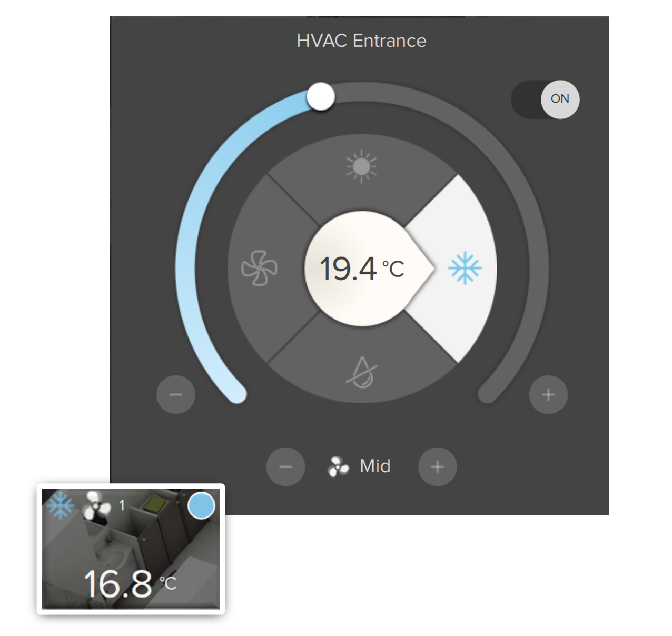Screen dimensions: 672x636
Task: Raise fan speed with the plus button
Action: pos(437,466)
